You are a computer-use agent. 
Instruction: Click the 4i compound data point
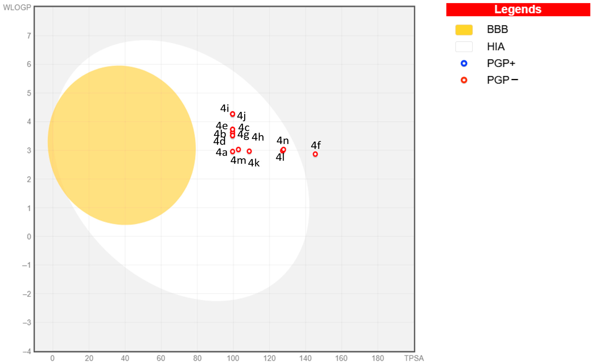(232, 114)
